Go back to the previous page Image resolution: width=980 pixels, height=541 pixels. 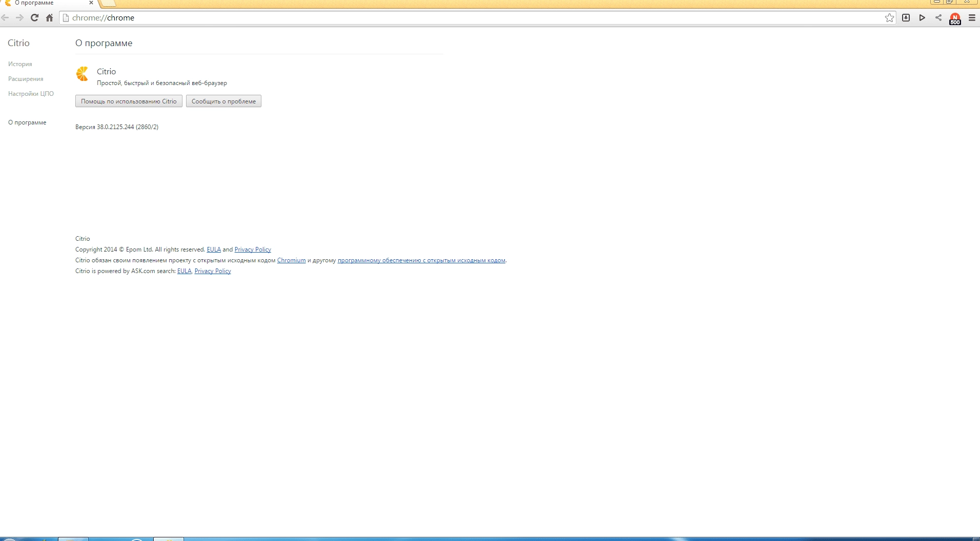pos(5,18)
